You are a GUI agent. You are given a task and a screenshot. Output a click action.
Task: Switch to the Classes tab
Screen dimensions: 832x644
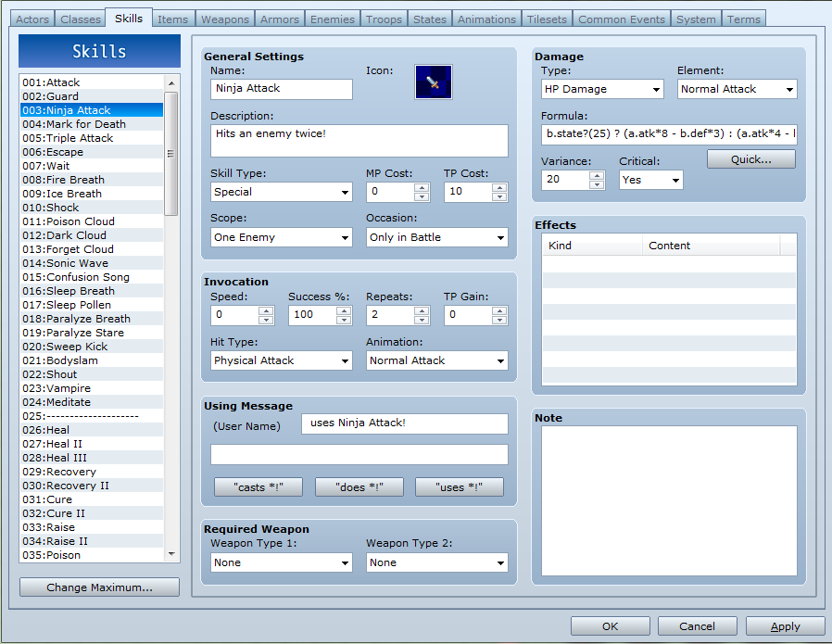[80, 19]
